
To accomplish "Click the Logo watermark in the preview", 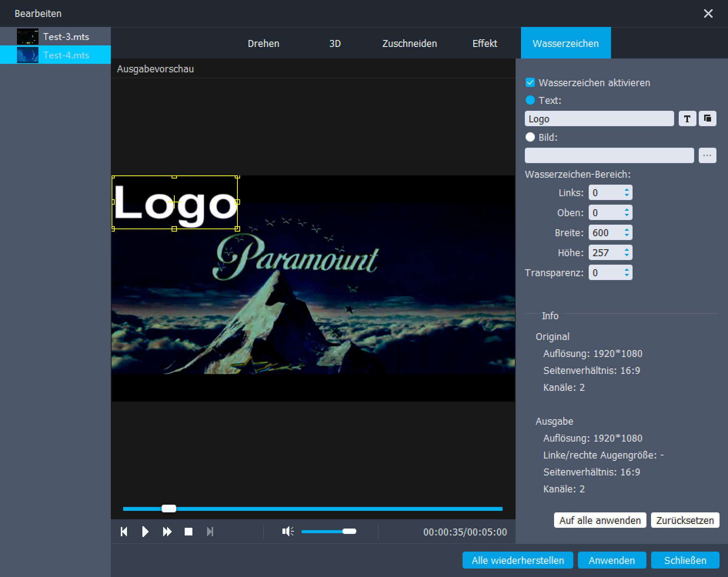I will [175, 202].
